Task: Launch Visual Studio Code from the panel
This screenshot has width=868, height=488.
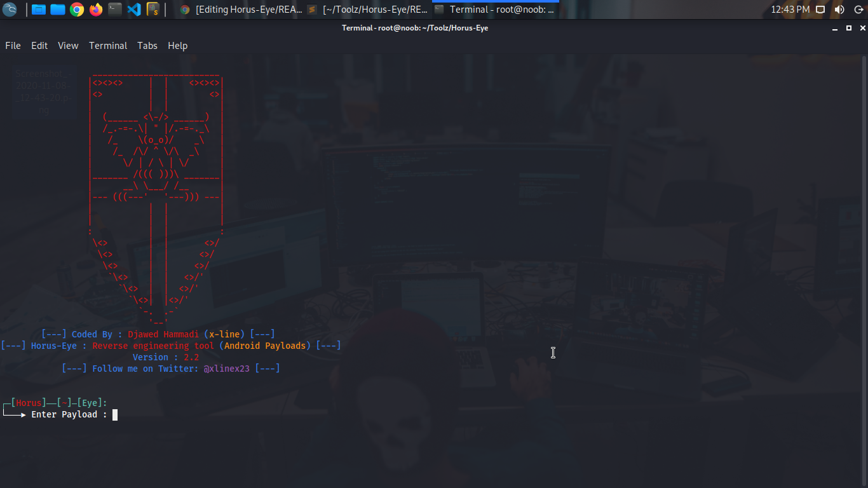Action: click(x=134, y=9)
